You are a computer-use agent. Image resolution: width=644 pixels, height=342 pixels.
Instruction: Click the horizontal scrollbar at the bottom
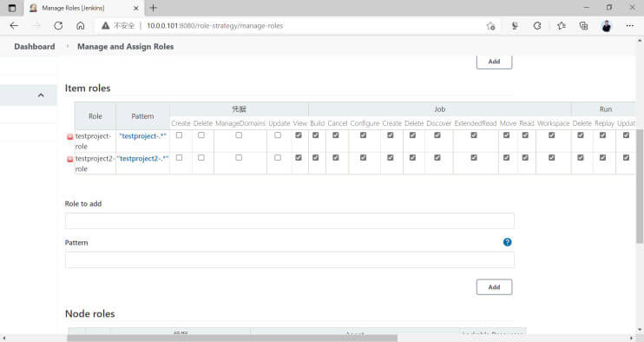tap(232, 338)
